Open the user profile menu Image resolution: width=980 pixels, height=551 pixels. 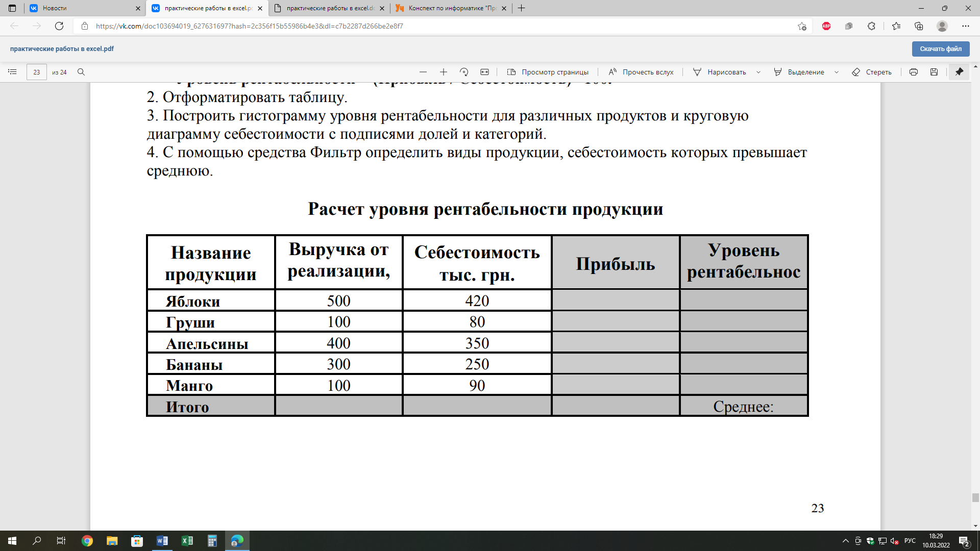pos(942,26)
